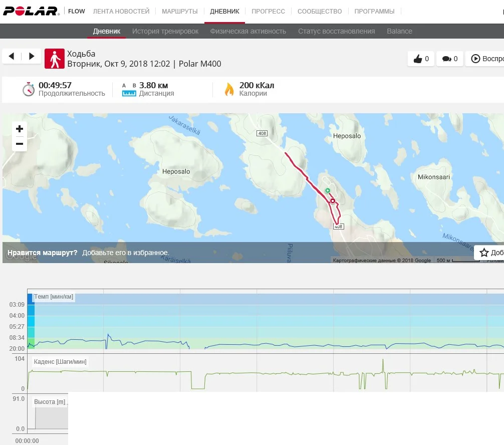Like the workout with thumbs-up button

coord(421,59)
